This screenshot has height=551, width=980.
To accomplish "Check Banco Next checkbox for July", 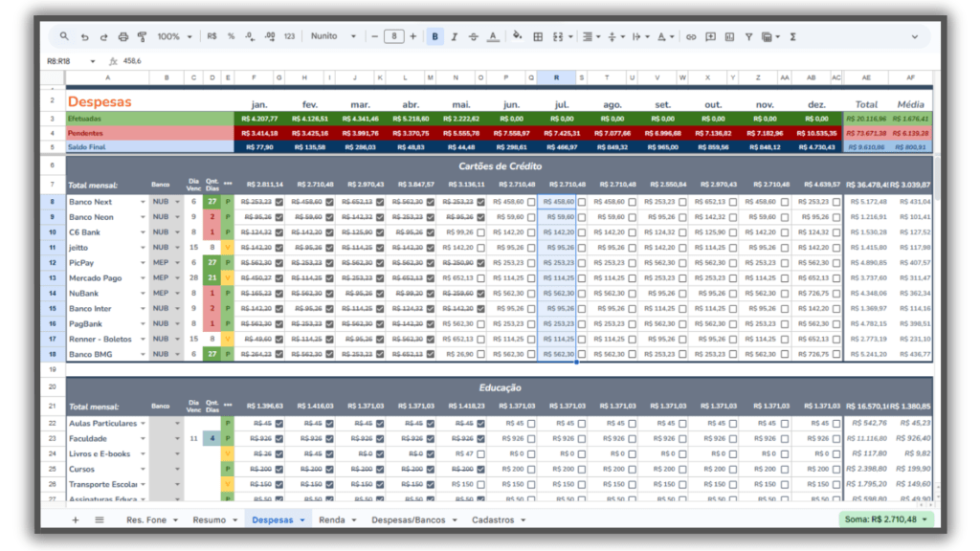I will [x=582, y=202].
